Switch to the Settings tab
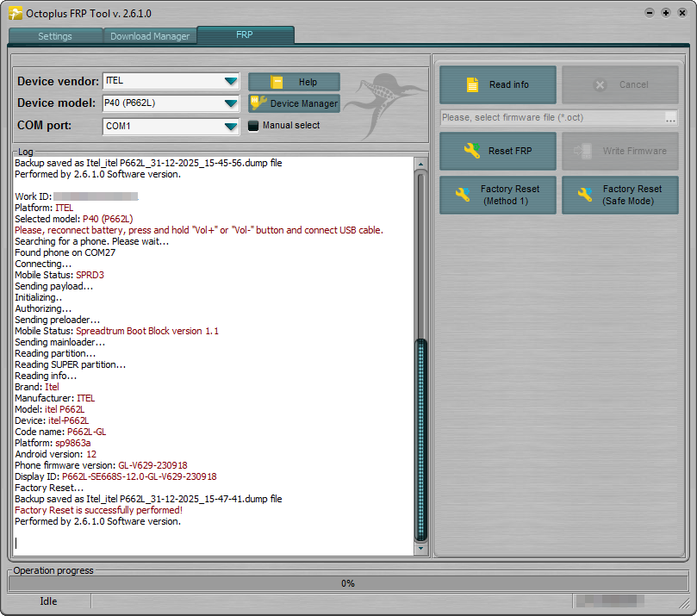Screen dimensions: 697x616 (55, 36)
